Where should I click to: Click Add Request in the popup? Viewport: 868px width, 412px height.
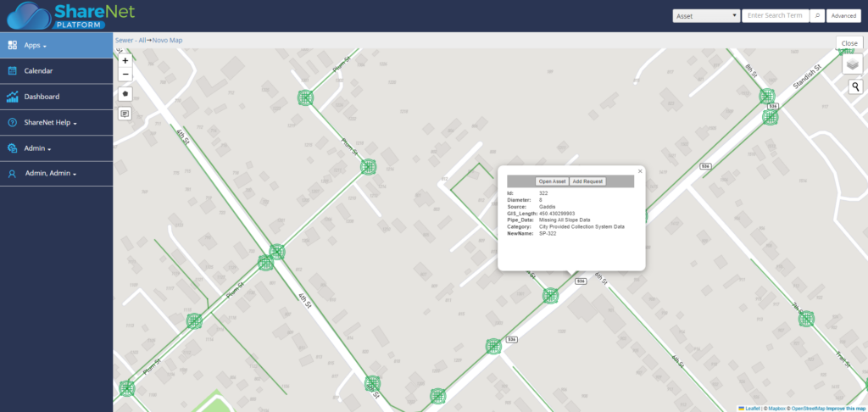tap(588, 181)
